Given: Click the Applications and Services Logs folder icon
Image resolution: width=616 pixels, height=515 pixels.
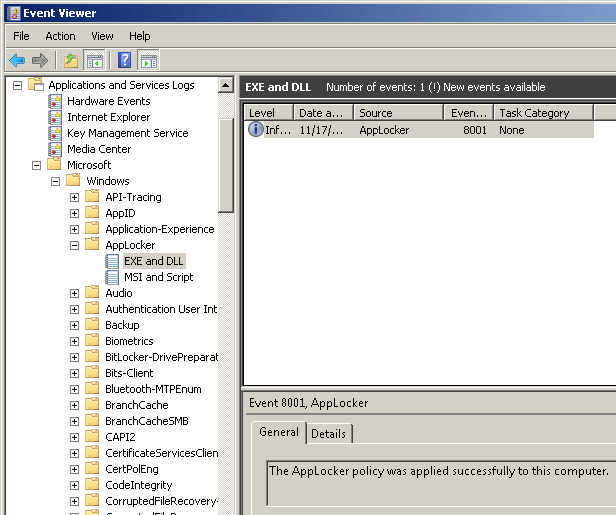Looking at the screenshot, I should click(36, 84).
